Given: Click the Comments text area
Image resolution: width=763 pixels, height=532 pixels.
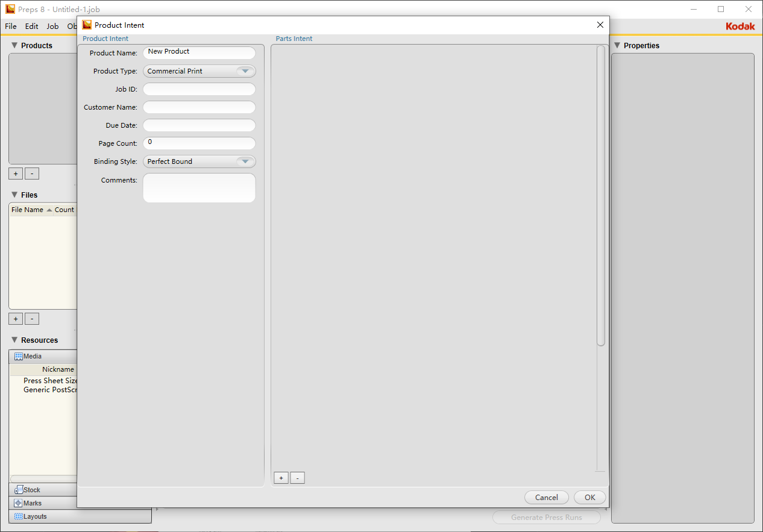Looking at the screenshot, I should (x=199, y=188).
